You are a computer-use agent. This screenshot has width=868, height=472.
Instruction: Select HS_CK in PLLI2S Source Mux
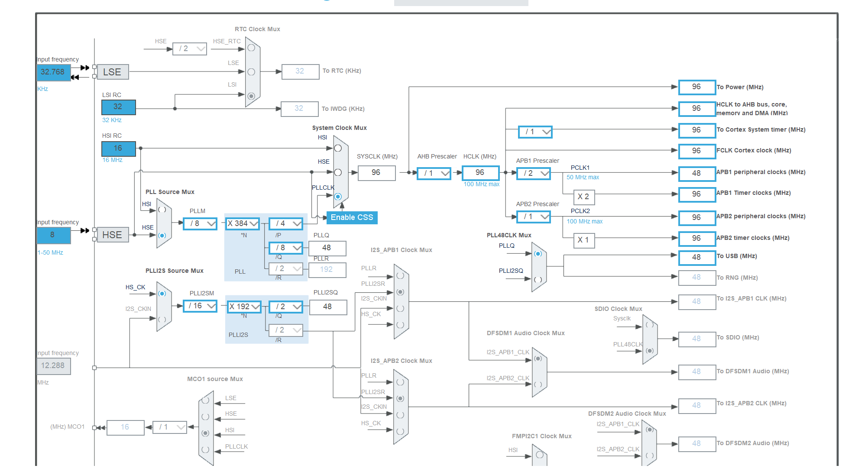tap(162, 294)
